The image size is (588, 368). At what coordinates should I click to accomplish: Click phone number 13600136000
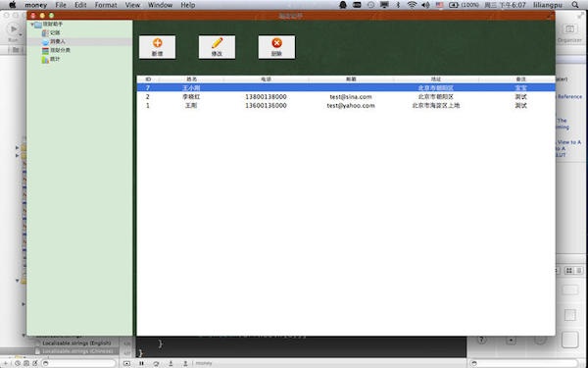(x=266, y=106)
